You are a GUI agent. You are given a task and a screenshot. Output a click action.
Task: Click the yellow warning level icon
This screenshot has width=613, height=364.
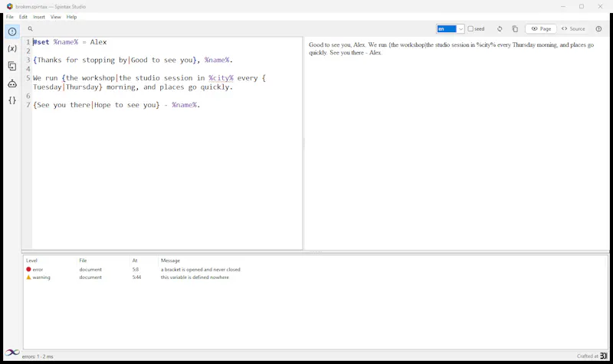[x=28, y=277]
